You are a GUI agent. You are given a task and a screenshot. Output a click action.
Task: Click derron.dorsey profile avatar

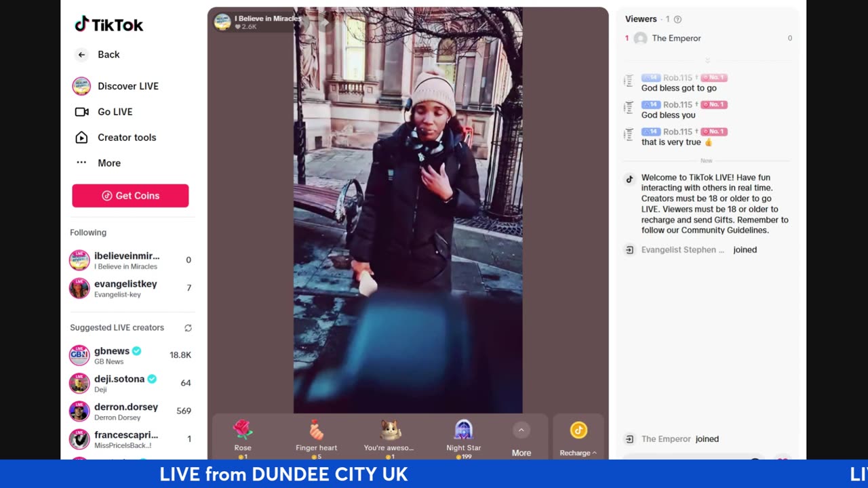click(79, 411)
